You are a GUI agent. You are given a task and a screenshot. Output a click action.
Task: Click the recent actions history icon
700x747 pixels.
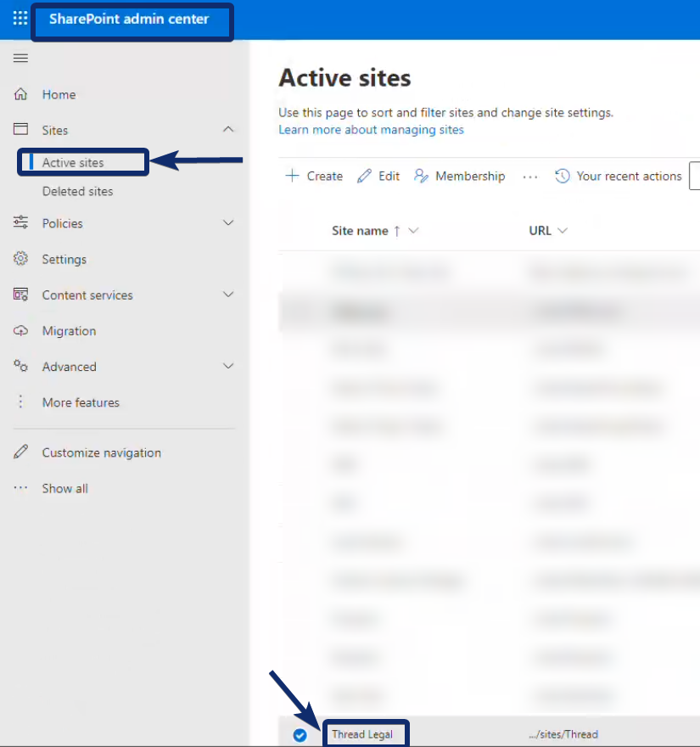coord(563,176)
